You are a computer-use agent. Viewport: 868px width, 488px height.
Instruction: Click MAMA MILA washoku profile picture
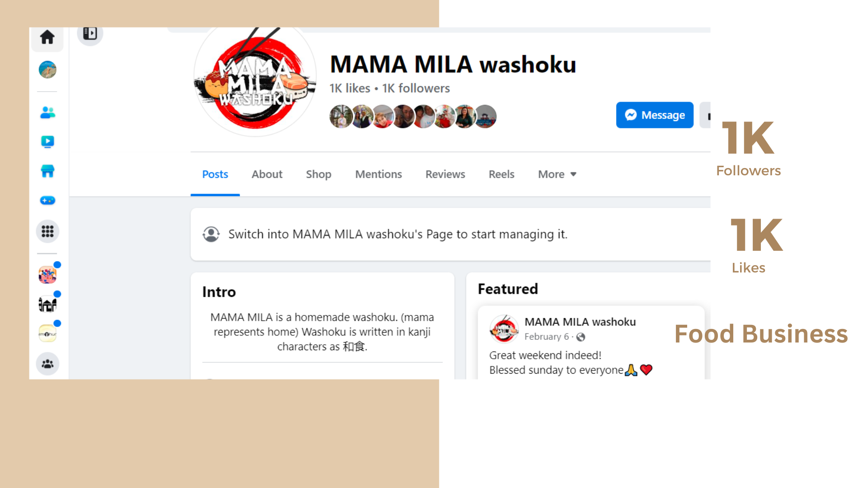tap(255, 80)
